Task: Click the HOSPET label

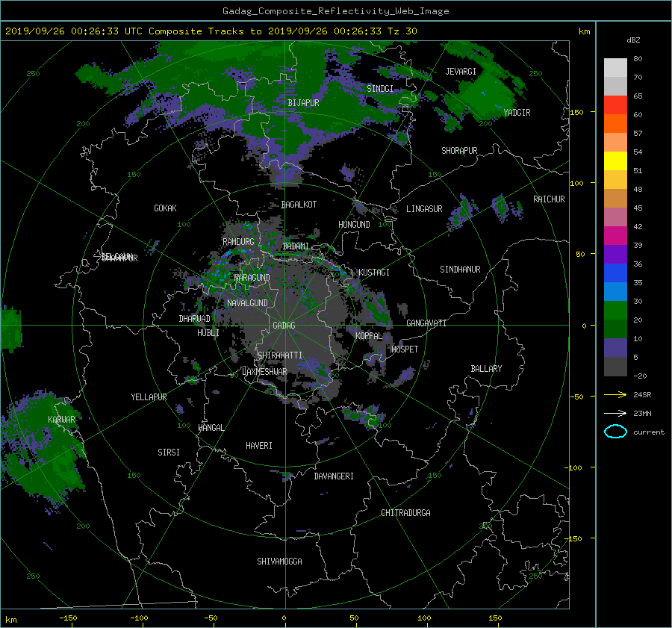Action: 405,349
